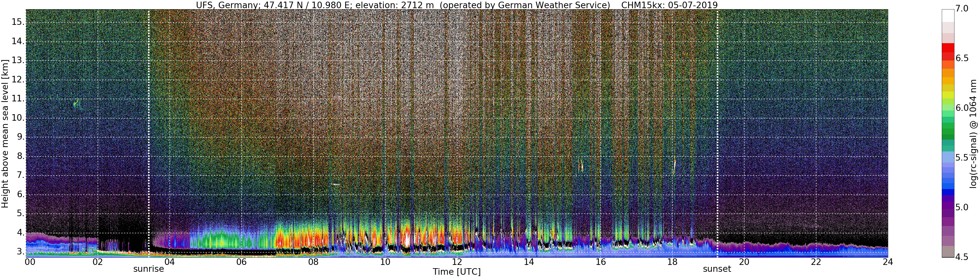980x278 pixels.
Task: Click the height axis tick '7.'
Action: pos(21,176)
